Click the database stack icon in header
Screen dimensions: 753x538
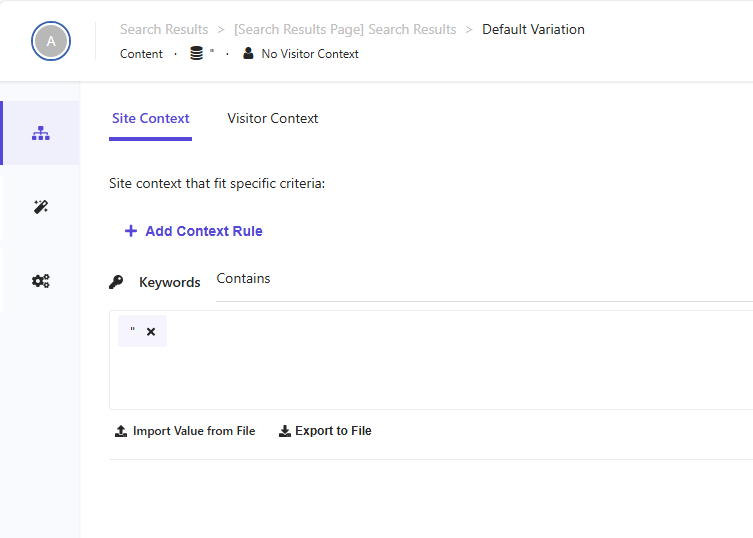click(x=196, y=54)
